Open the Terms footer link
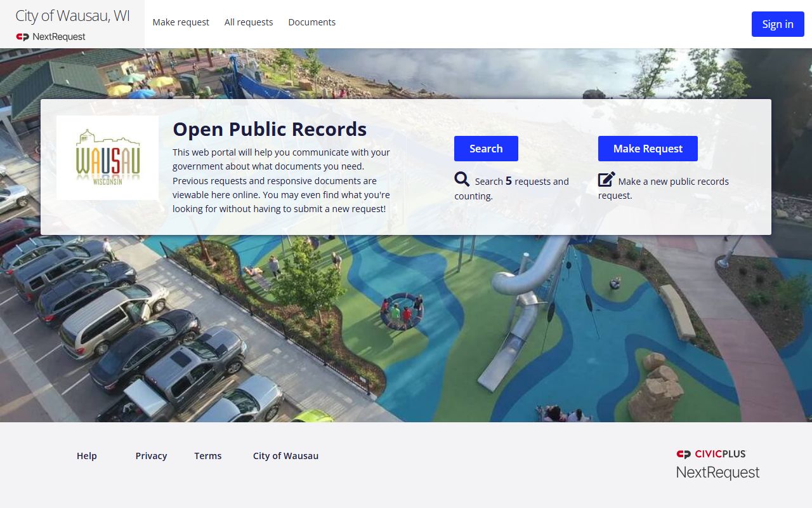The image size is (812, 508). [x=208, y=456]
